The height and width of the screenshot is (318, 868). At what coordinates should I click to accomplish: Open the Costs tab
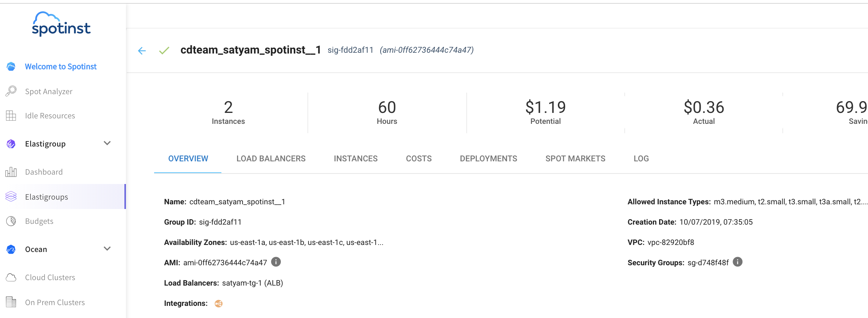(x=419, y=159)
